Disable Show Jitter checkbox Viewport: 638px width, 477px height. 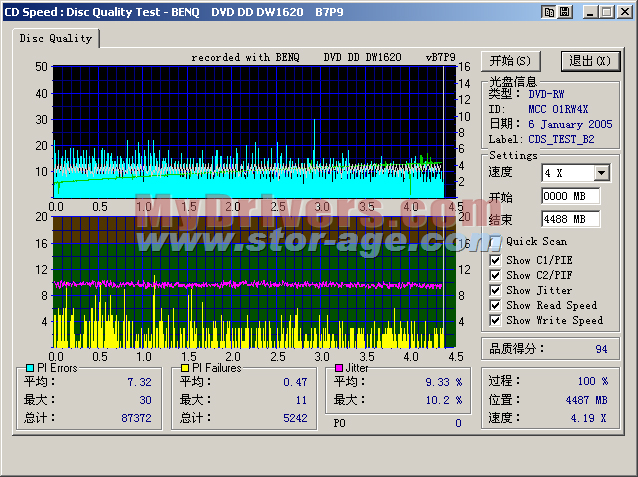click(x=496, y=290)
